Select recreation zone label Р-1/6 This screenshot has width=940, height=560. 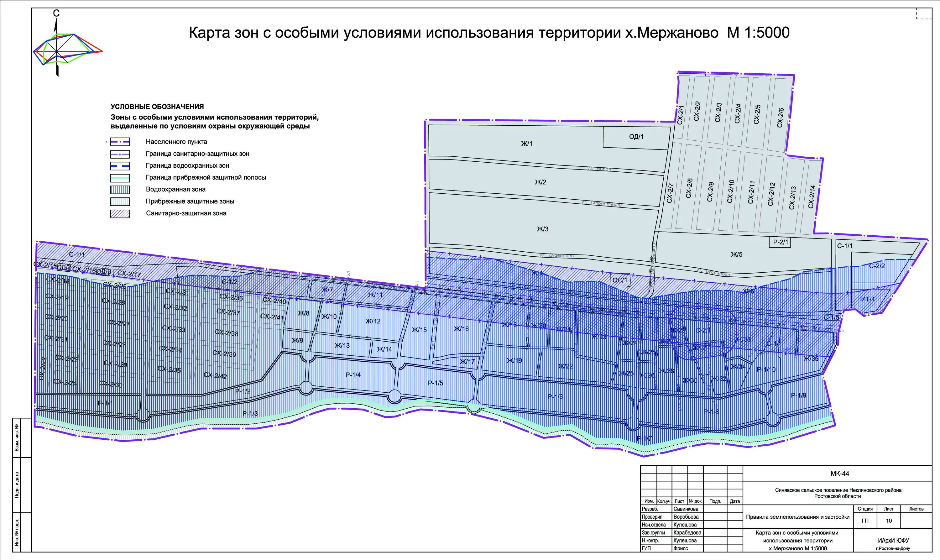click(x=555, y=397)
